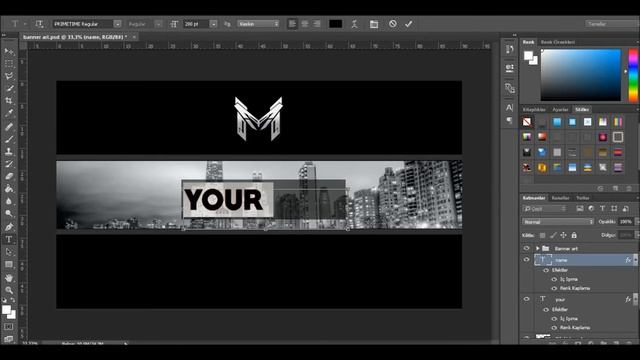Open the collapsed Paragraph panel icon
This screenshot has width=640, height=360.
pos(509,120)
